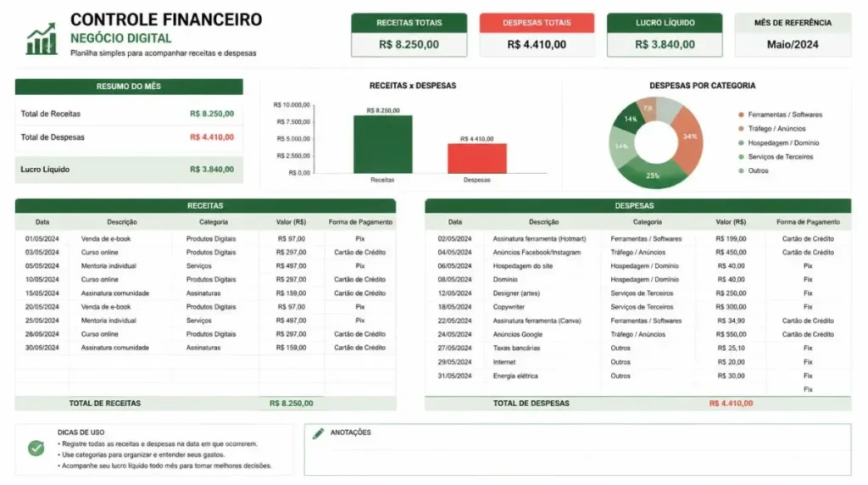Select the R$ 199,00 value cell

click(x=731, y=239)
